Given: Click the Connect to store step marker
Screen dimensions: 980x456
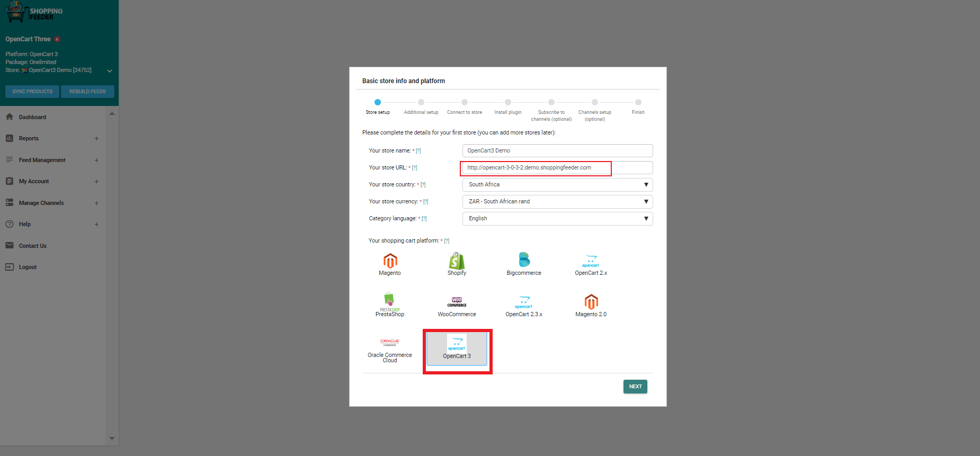Looking at the screenshot, I should click(465, 102).
